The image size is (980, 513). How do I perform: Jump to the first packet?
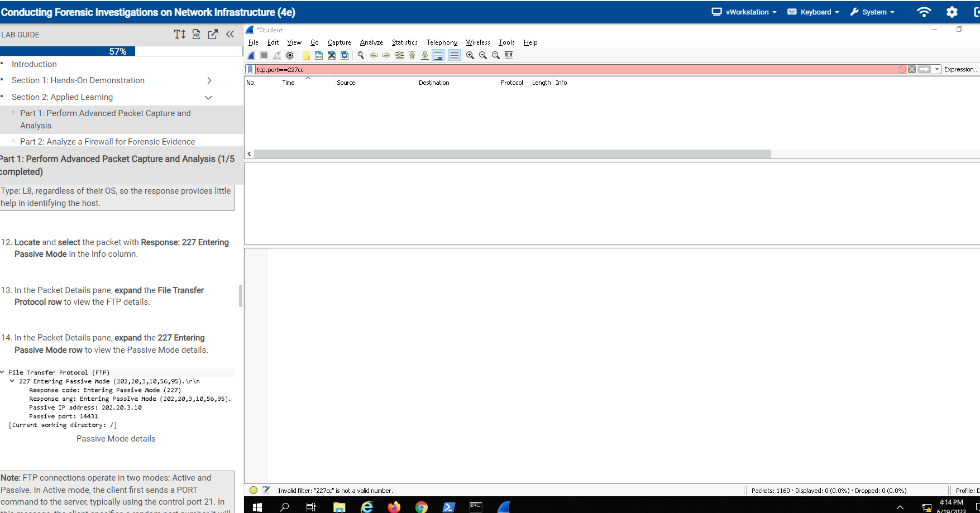click(412, 55)
